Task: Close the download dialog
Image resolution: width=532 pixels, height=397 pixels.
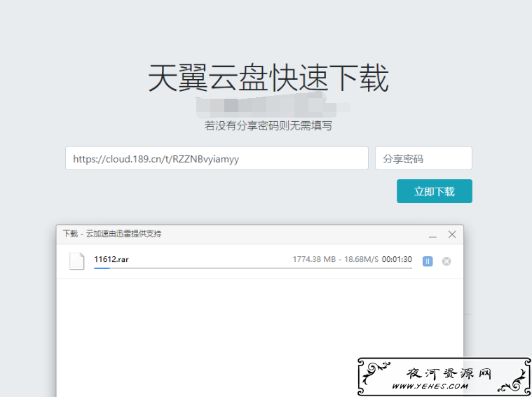Action: click(x=452, y=235)
